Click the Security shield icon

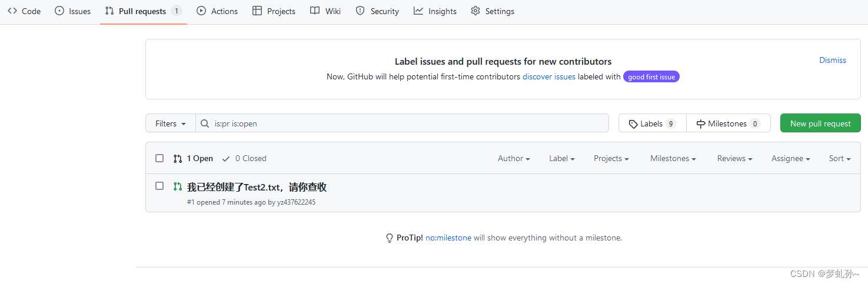pos(360,11)
